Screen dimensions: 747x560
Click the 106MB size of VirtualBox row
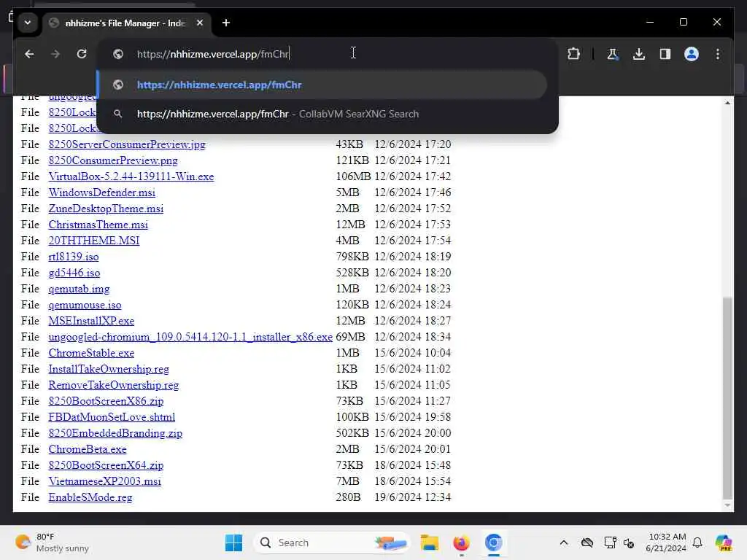click(353, 176)
